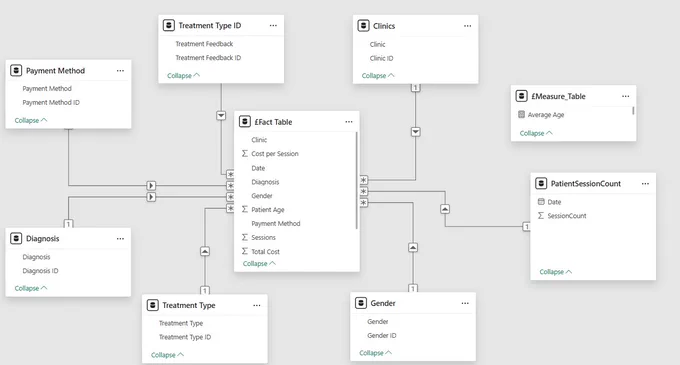Open more options for Treatment Type table
Screen dimensions: 680x365
pyautogui.click(x=257, y=306)
